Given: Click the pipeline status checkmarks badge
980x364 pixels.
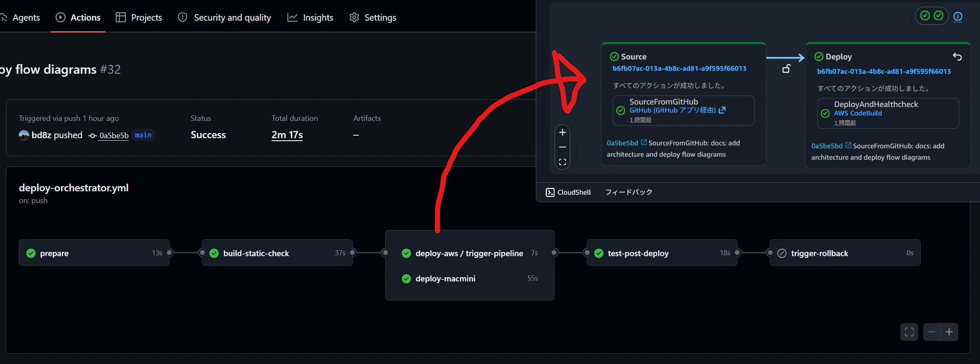Looking at the screenshot, I should (932, 16).
